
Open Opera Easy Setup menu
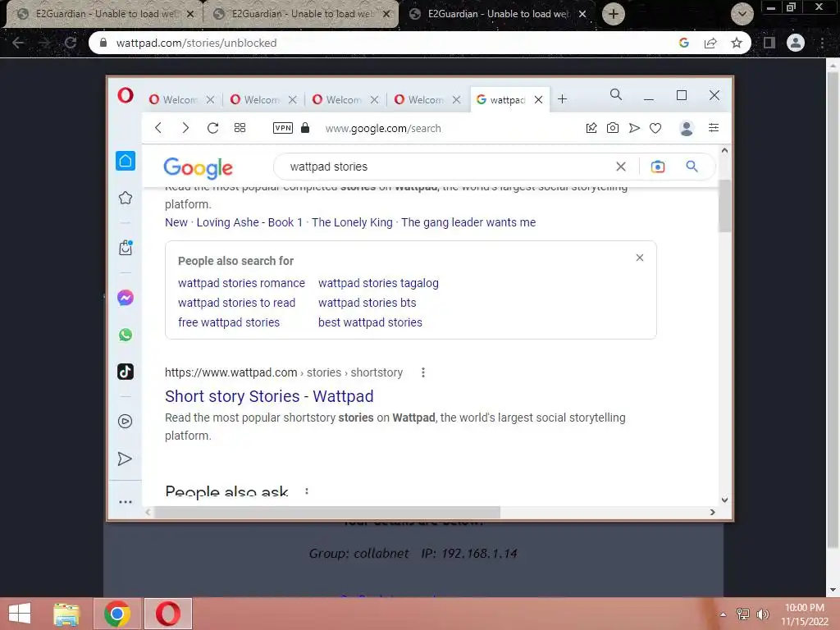coord(714,127)
